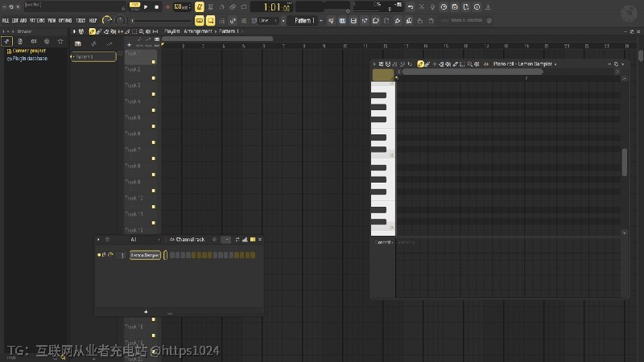Click the round clock-face icon in the top toolbar
Viewport: 644px width, 362px height.
[x=444, y=7]
